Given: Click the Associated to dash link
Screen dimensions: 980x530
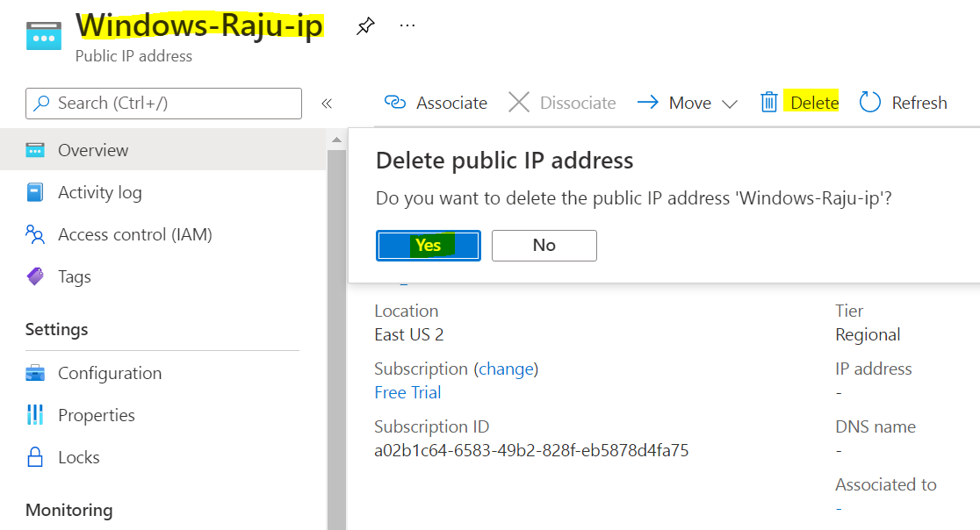Looking at the screenshot, I should point(839,509).
